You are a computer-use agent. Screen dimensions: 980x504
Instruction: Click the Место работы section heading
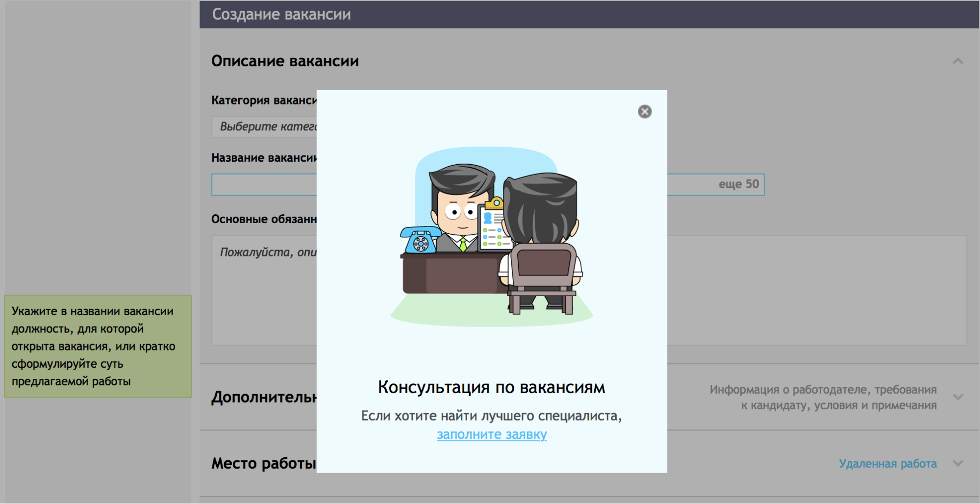pos(263,463)
